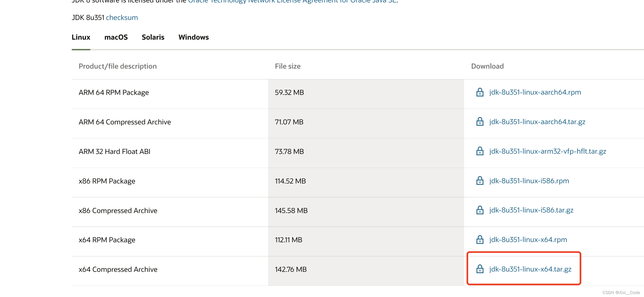The width and height of the screenshot is (644, 297).
Task: Open the JDK 8u351 checksum link
Action: pyautogui.click(x=122, y=18)
